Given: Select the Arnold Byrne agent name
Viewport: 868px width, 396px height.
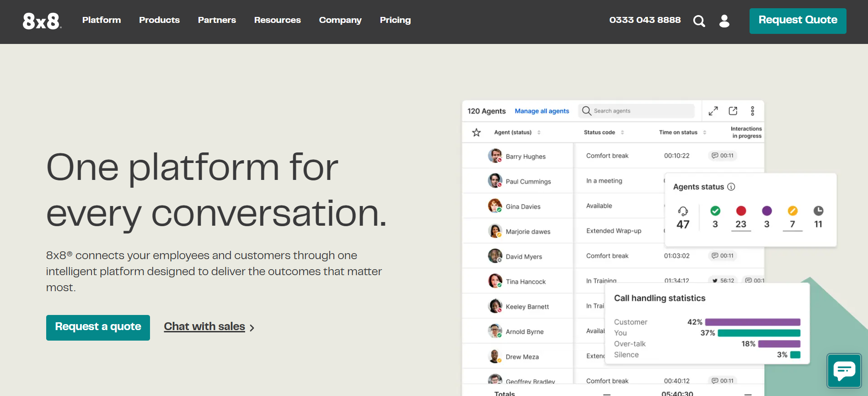Looking at the screenshot, I should point(525,331).
